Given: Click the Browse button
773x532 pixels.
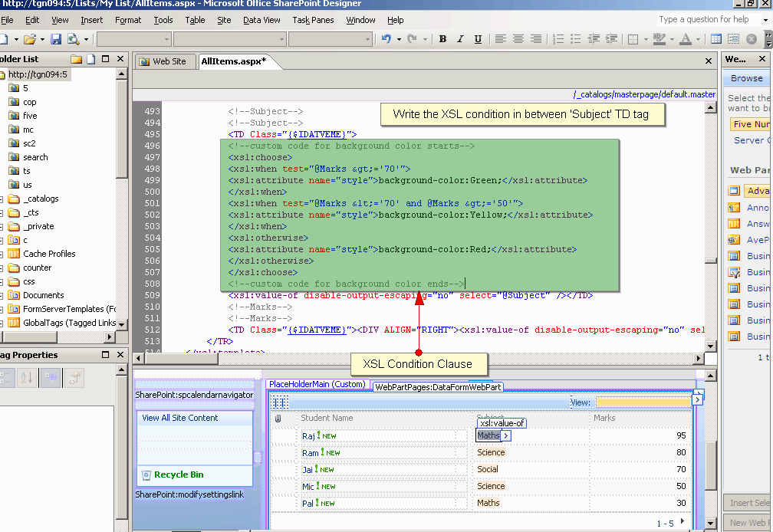Looking at the screenshot, I should coord(746,78).
